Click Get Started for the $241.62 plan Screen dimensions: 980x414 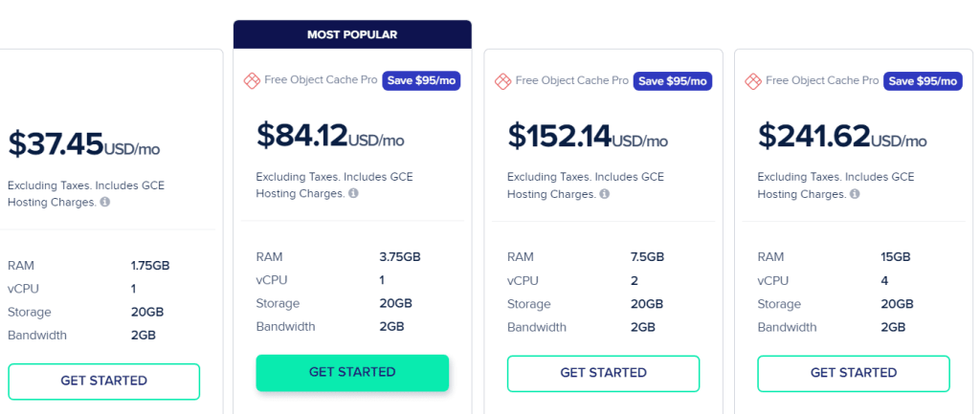854,374
